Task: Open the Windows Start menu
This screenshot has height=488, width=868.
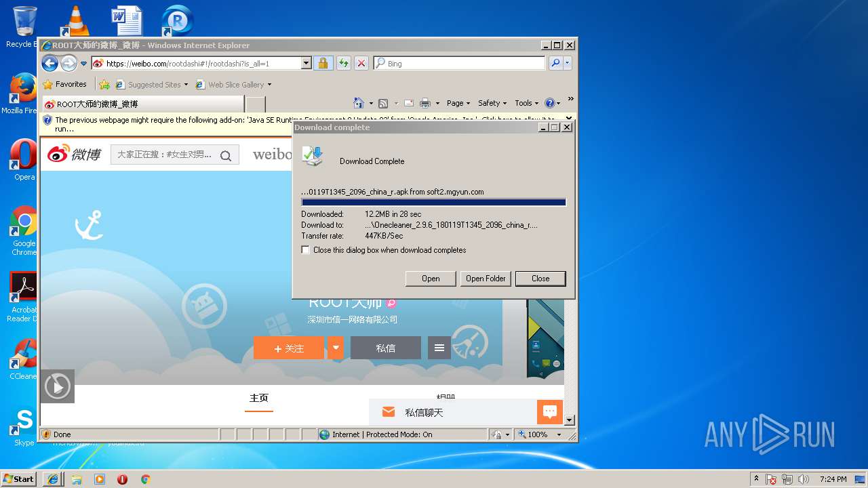Action: click(x=19, y=479)
